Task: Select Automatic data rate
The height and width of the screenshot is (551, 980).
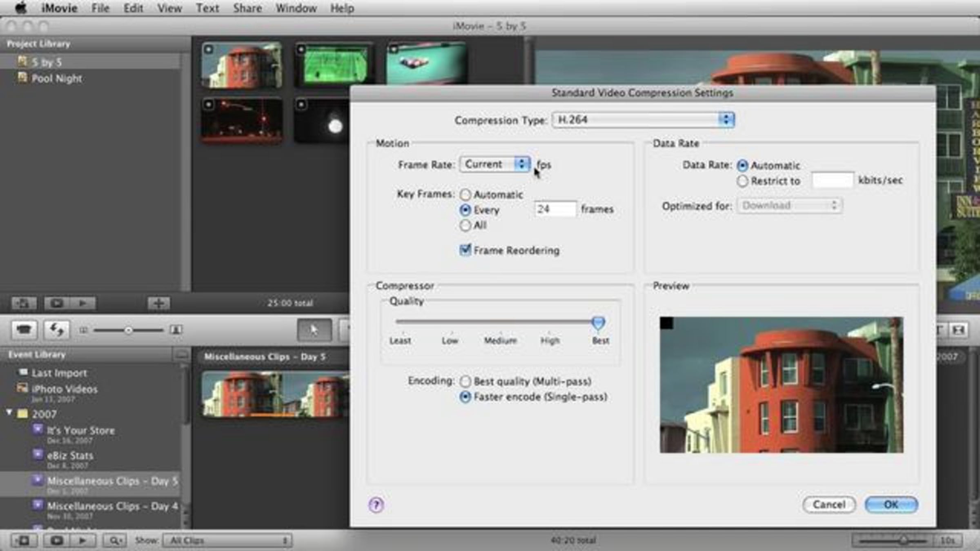Action: [x=742, y=165]
